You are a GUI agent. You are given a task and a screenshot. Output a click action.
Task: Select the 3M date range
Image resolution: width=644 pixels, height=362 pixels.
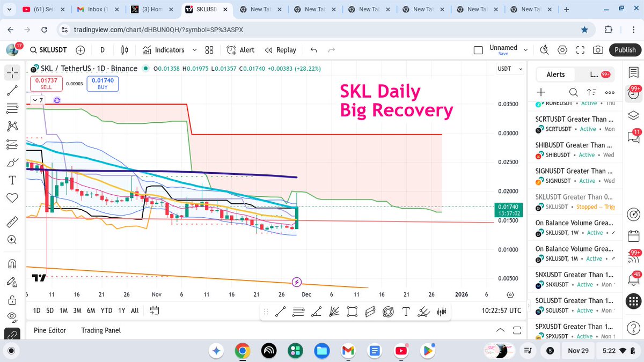[x=77, y=310]
